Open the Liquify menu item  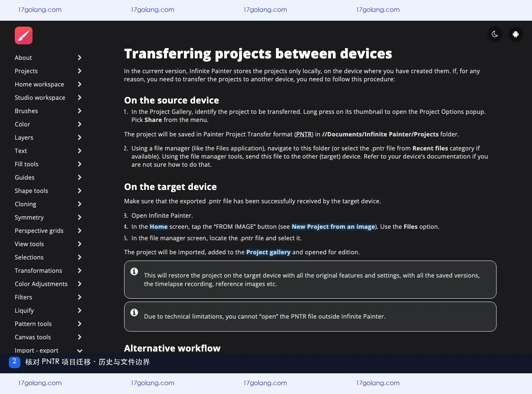24,310
